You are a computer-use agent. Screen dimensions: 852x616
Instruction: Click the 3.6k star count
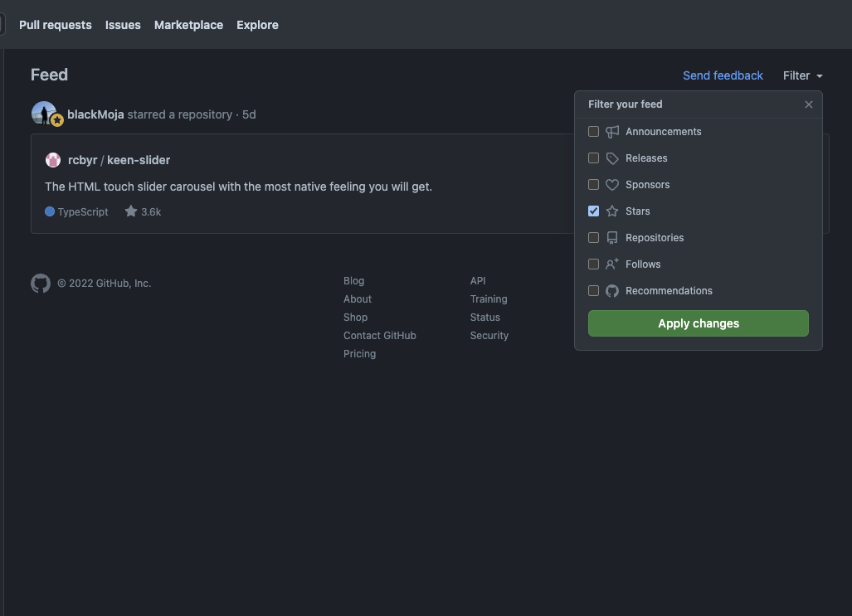[x=151, y=212]
